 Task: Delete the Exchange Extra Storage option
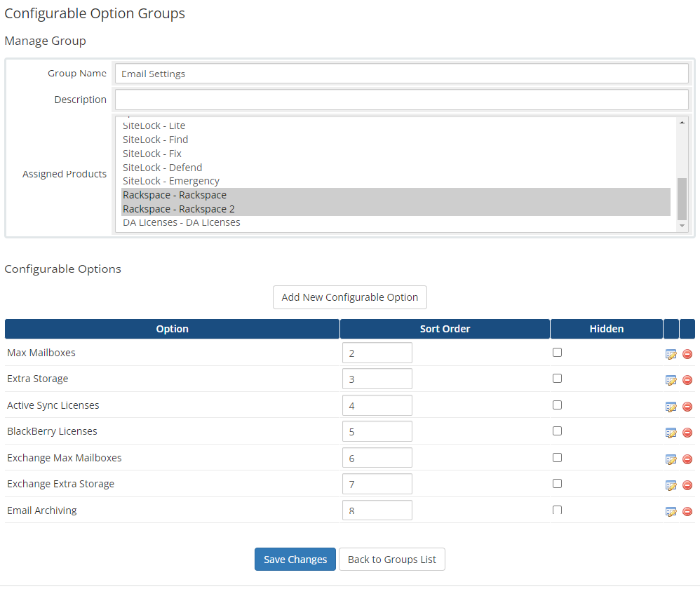(687, 485)
